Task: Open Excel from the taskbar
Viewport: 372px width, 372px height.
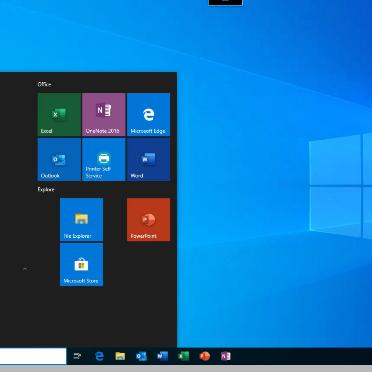Action: (x=184, y=356)
